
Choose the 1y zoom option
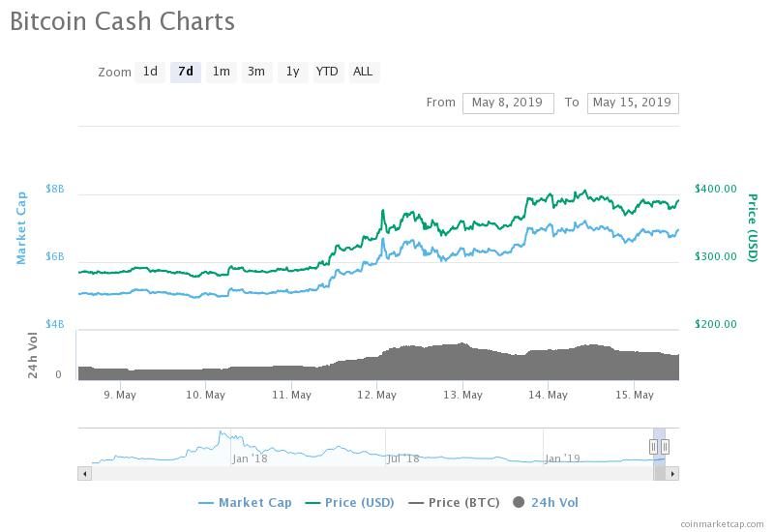tap(293, 72)
